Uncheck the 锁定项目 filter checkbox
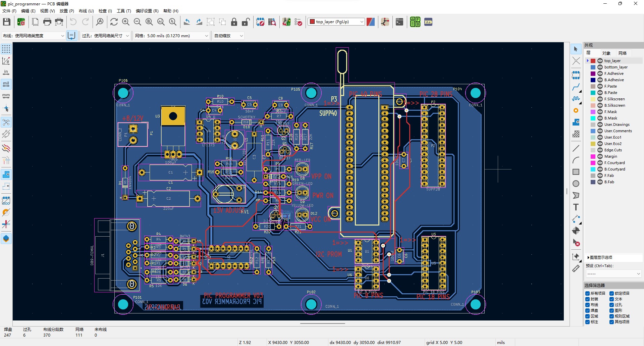The image size is (644, 346). point(611,293)
